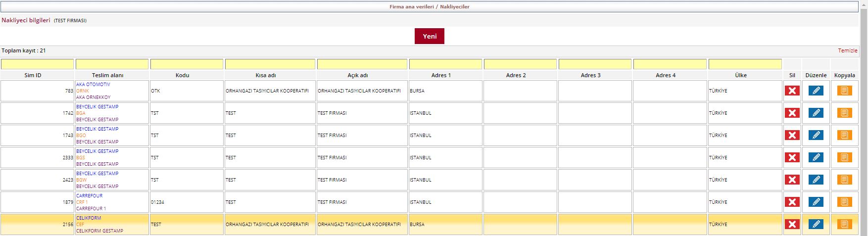Edit the highlighted CELIKFORM row 2156
This screenshot has width=868, height=236.
click(x=816, y=224)
